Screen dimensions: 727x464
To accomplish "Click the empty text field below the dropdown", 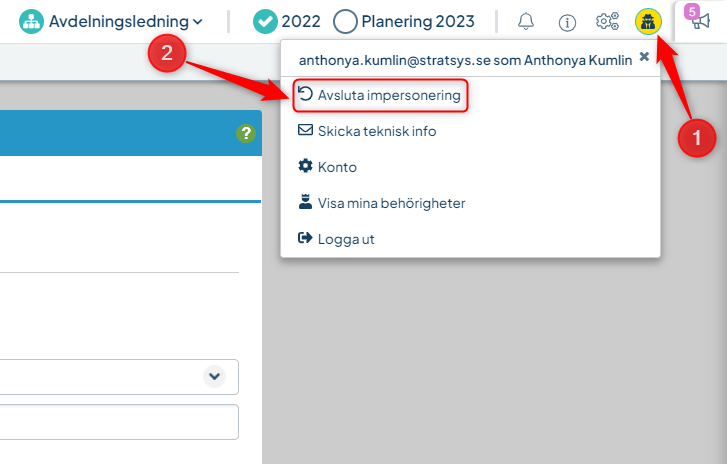I will pyautogui.click(x=119, y=422).
